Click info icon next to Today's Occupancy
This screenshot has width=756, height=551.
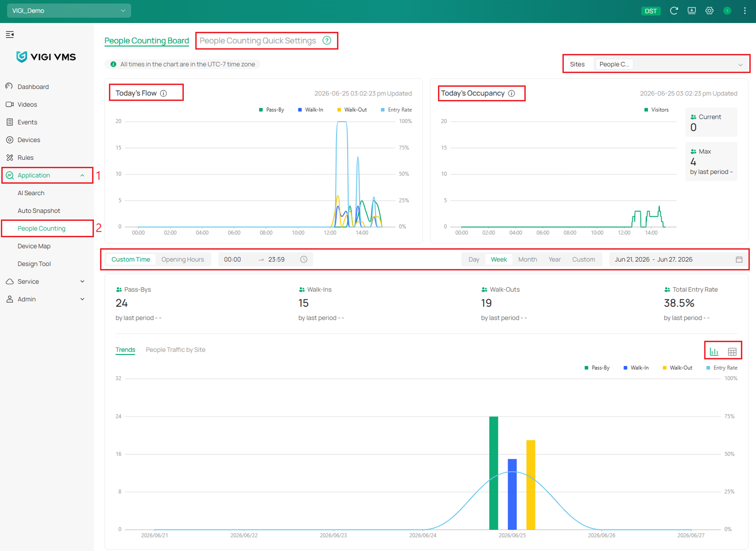pyautogui.click(x=511, y=93)
